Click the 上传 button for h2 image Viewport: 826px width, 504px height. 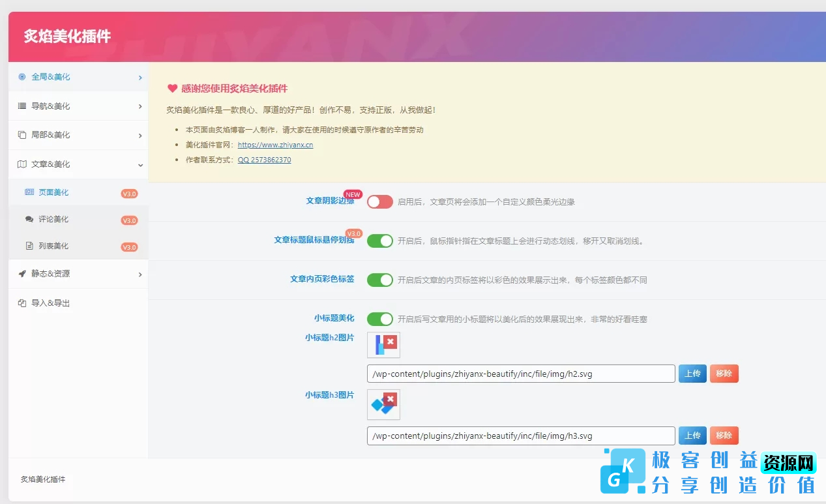click(x=692, y=373)
